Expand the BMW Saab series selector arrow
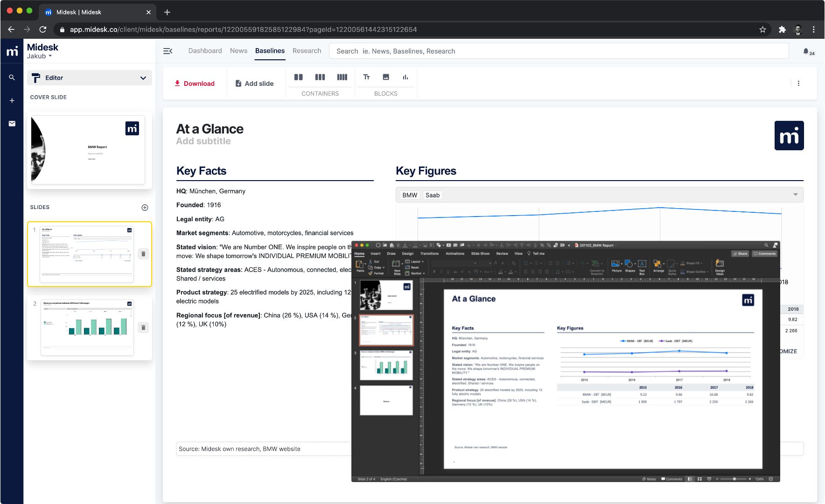 click(x=796, y=195)
